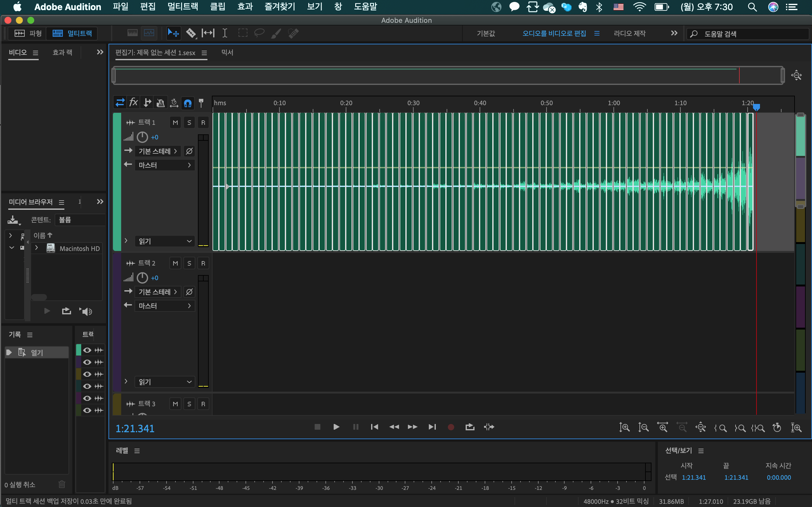
Task: Click the Loop Playback icon
Action: 470,427
